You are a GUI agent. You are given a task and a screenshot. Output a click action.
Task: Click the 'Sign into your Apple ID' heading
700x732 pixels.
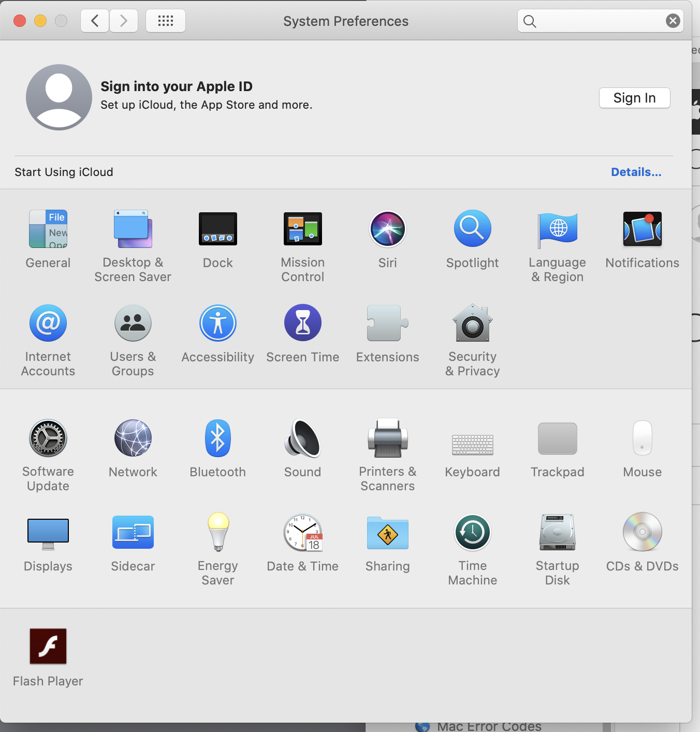(177, 86)
